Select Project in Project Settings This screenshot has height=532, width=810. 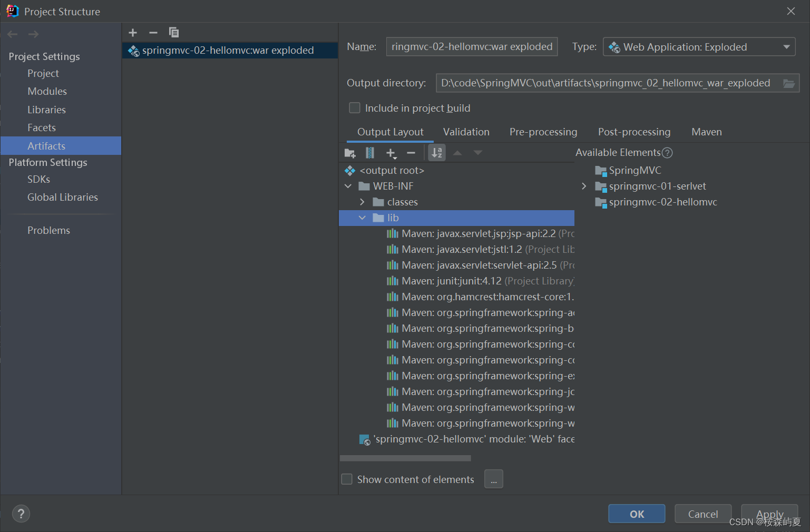click(43, 73)
